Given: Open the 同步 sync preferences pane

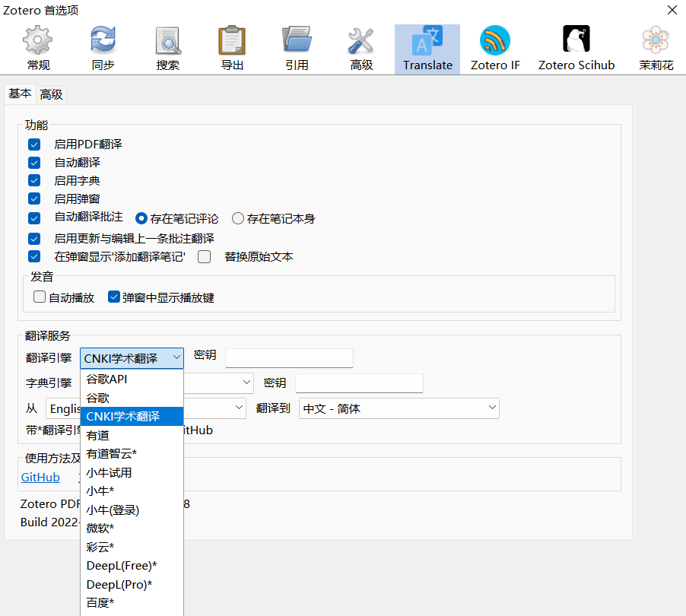Looking at the screenshot, I should click(103, 49).
